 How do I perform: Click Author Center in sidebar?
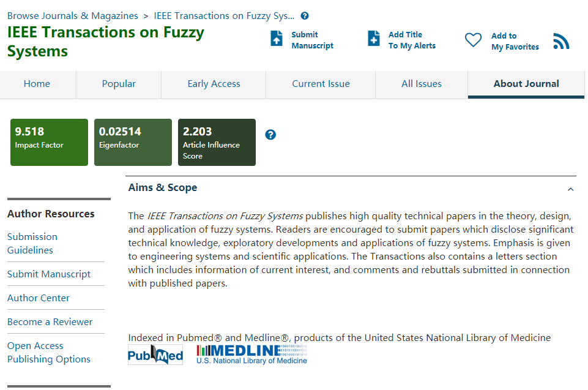pyautogui.click(x=39, y=298)
